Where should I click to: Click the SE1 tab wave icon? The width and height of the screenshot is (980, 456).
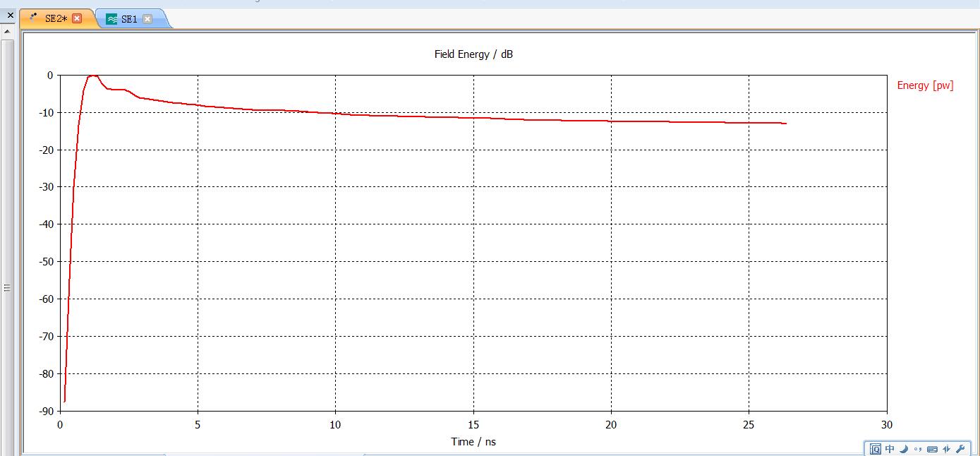point(111,19)
